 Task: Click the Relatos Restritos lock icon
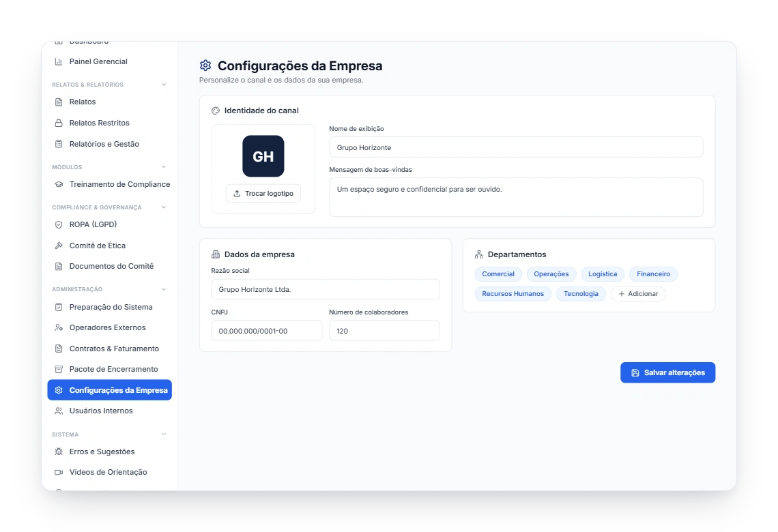[x=59, y=123]
